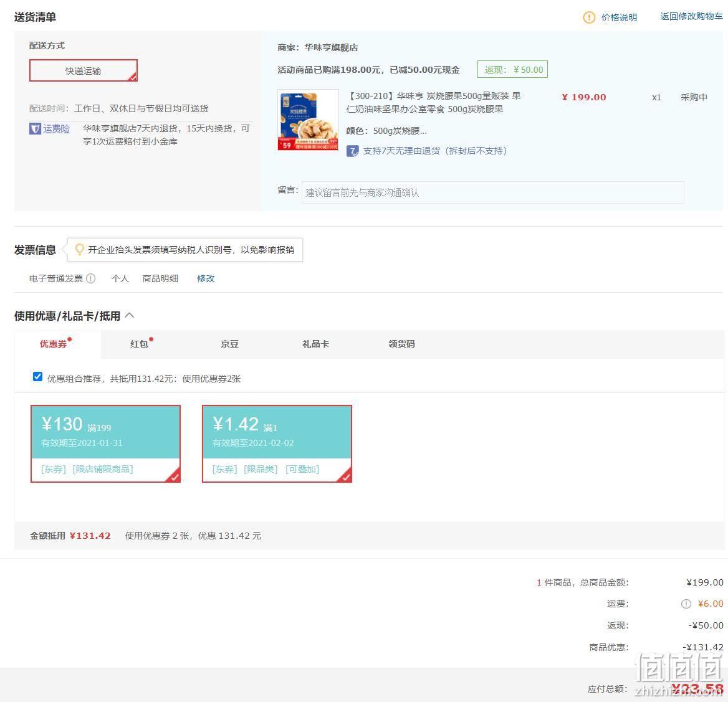Open the cashew product thumbnail
The image size is (728, 702).
309,120
